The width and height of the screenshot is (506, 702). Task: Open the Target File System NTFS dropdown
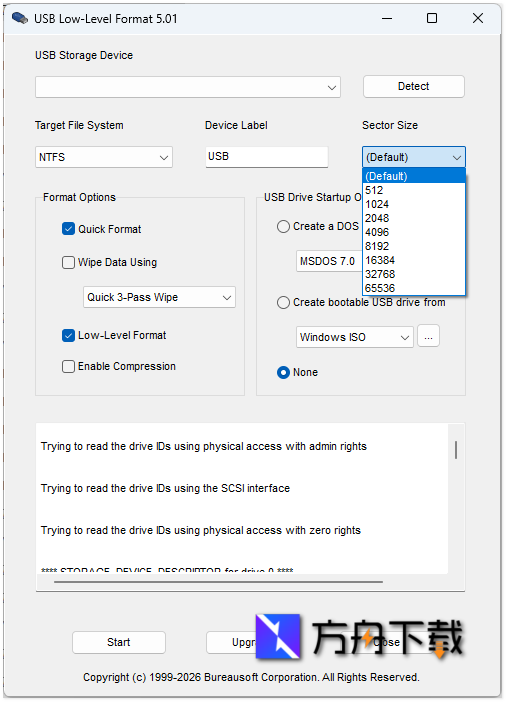click(103, 157)
